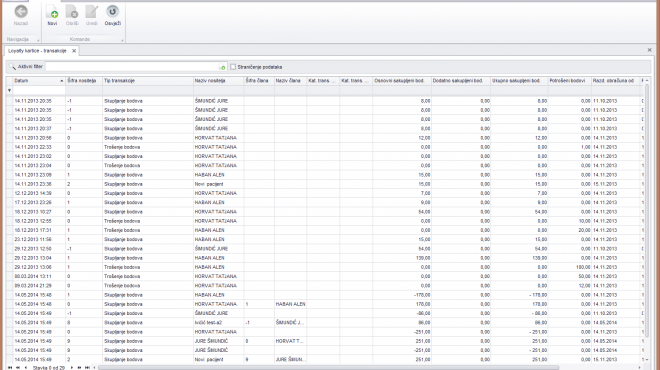Click the -178,00 value in Osnovni sakupljeni column

[x=422, y=295]
